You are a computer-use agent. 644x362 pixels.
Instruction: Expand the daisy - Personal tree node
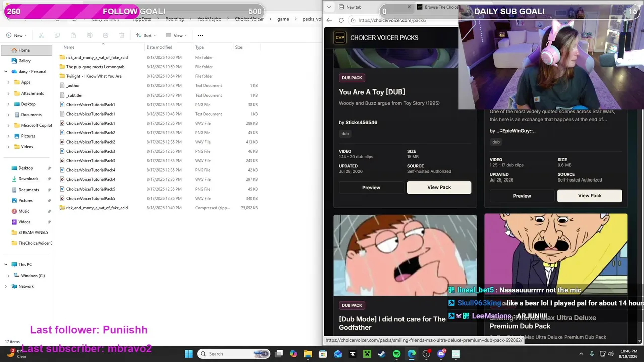6,72
